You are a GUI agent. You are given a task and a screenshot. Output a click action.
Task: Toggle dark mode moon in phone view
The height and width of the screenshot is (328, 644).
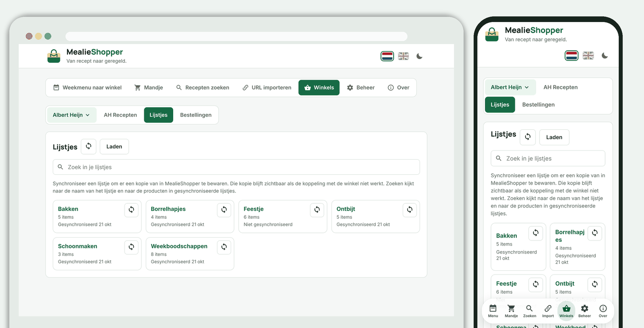coord(605,56)
